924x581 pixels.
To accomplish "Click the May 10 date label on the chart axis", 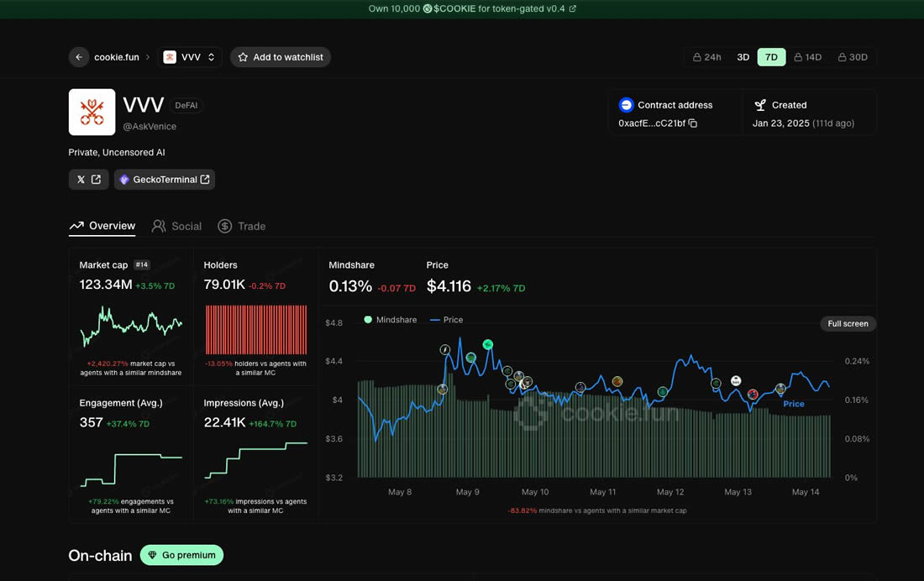I will [535, 492].
